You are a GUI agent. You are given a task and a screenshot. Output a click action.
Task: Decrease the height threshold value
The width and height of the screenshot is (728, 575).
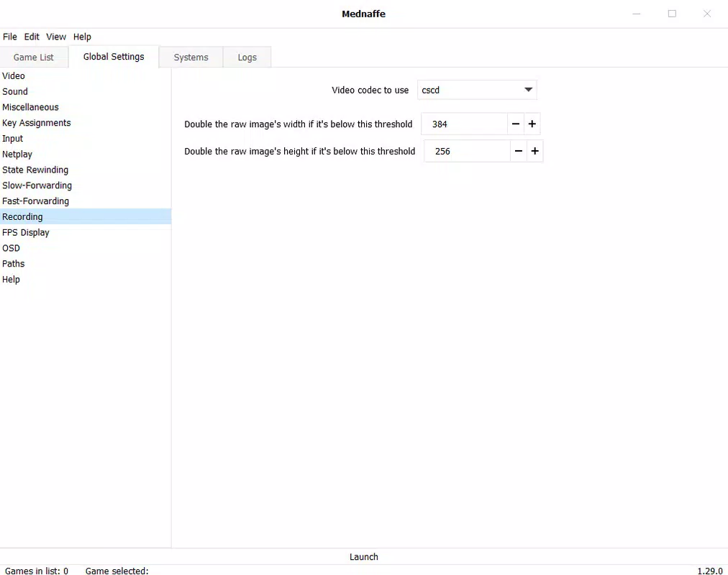pos(518,151)
